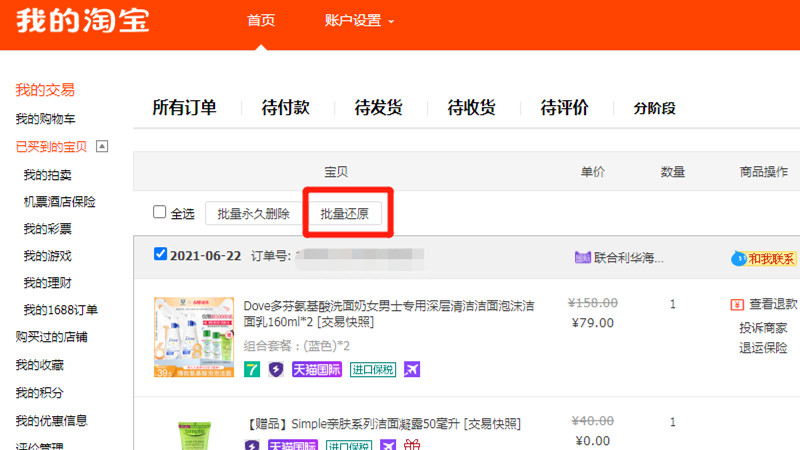
Task: Open the Simple亲肤系列洁面凝露 product title
Action: 383,423
